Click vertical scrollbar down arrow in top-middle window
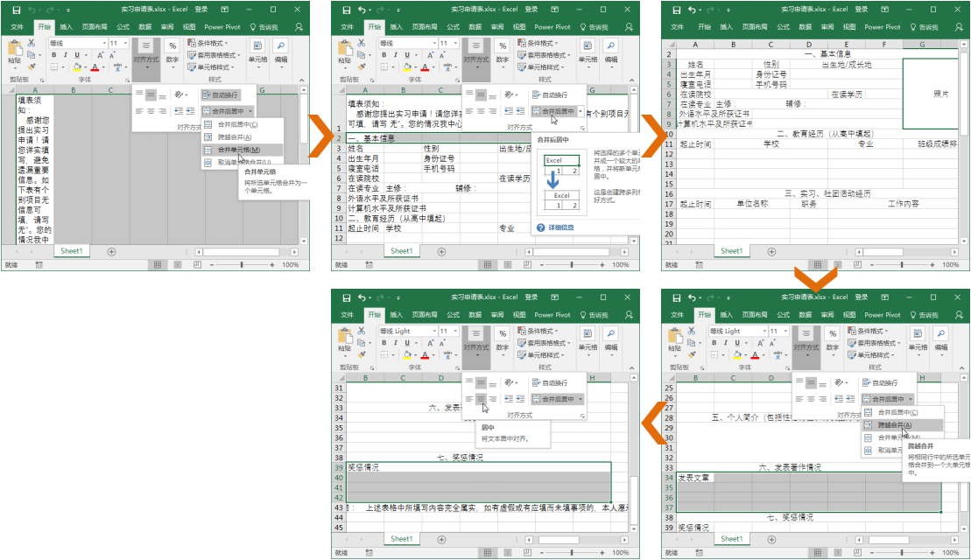Screen dimensions: 971x560 click(634, 241)
